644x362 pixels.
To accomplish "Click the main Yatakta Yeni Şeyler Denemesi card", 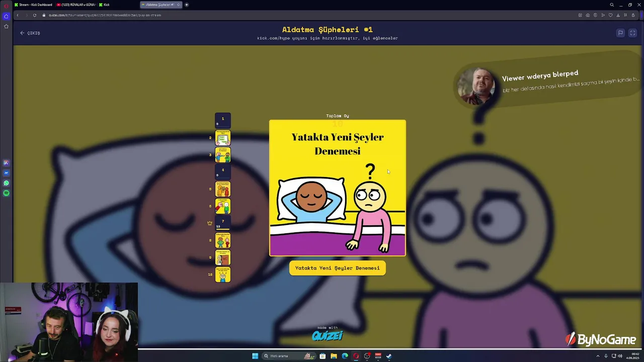I will pyautogui.click(x=338, y=188).
